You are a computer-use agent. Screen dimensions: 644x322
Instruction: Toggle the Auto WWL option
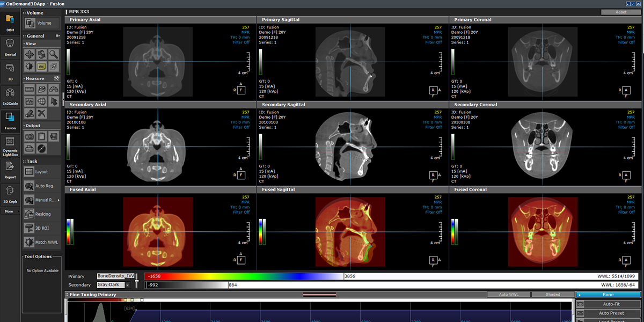click(508, 295)
